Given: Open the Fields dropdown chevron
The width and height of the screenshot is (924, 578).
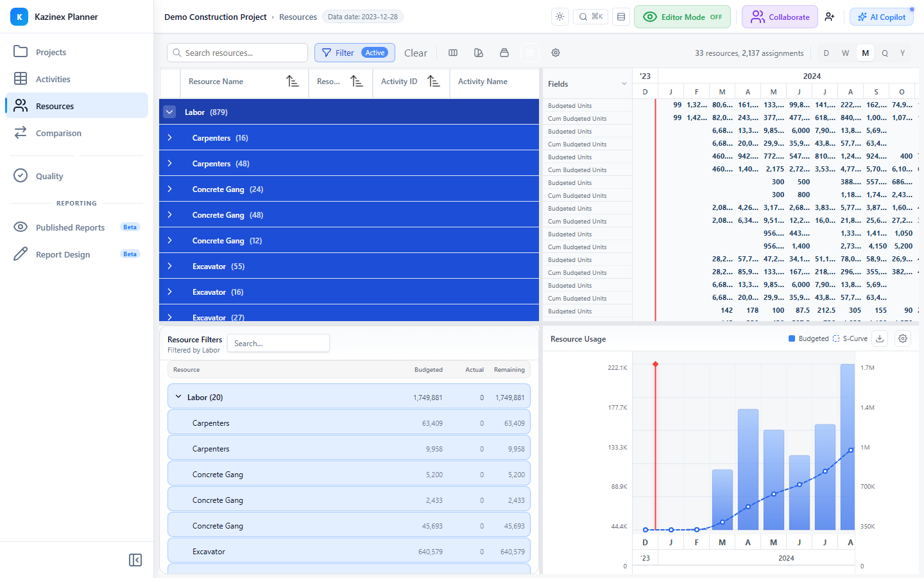Looking at the screenshot, I should coord(624,84).
